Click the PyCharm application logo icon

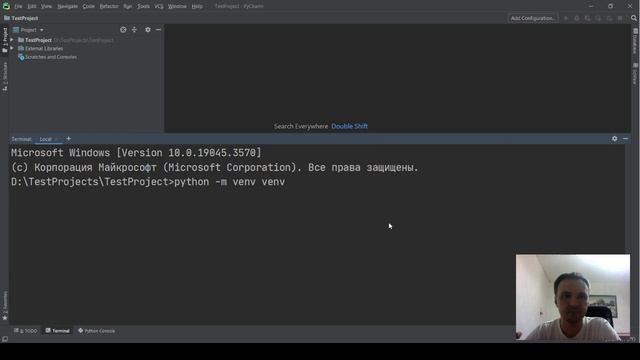(6, 6)
